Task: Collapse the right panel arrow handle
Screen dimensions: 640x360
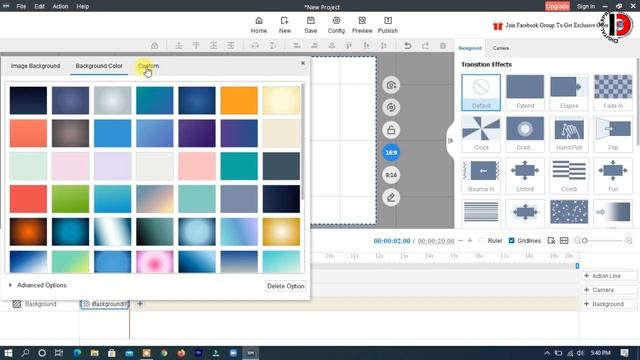Action: pyautogui.click(x=451, y=141)
